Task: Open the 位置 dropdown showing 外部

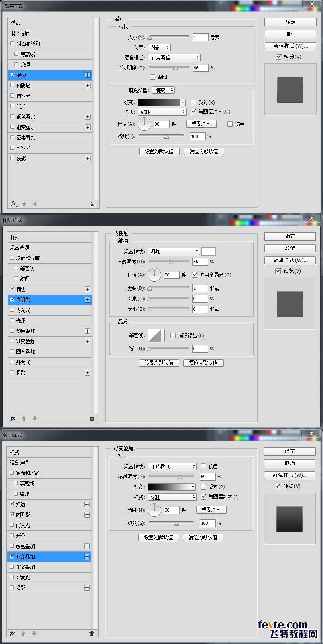Action: tap(159, 48)
